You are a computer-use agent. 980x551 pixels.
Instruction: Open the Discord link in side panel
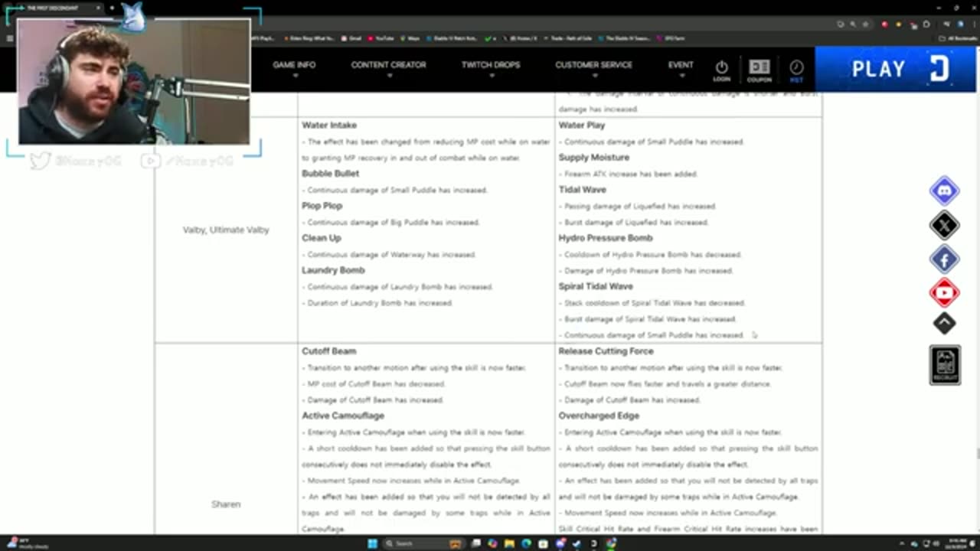tap(944, 190)
